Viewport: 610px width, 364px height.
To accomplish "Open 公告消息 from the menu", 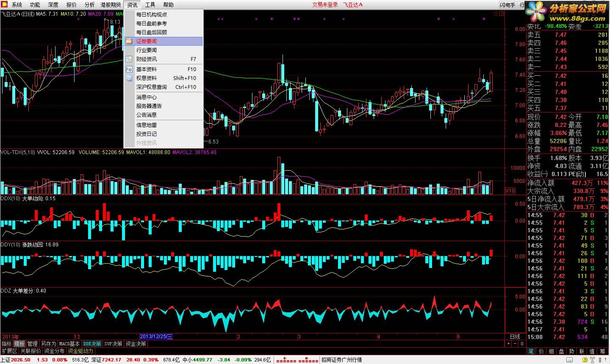I will pyautogui.click(x=164, y=115).
